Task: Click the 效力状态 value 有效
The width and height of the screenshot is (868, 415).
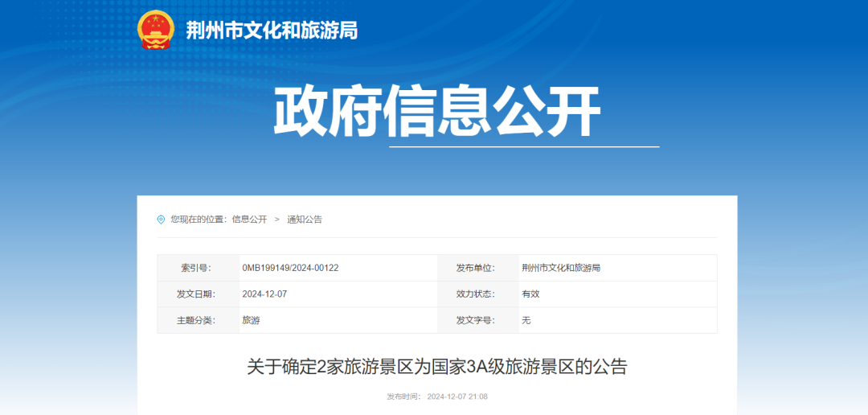Action: pos(530,294)
